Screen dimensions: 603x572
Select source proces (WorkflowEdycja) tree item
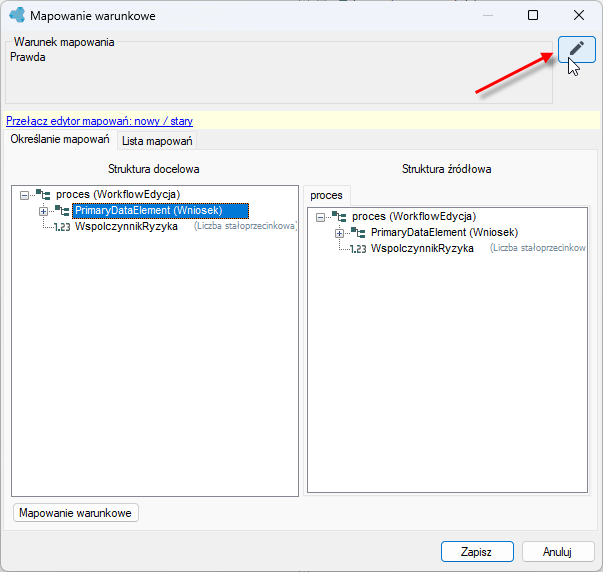coord(414,217)
